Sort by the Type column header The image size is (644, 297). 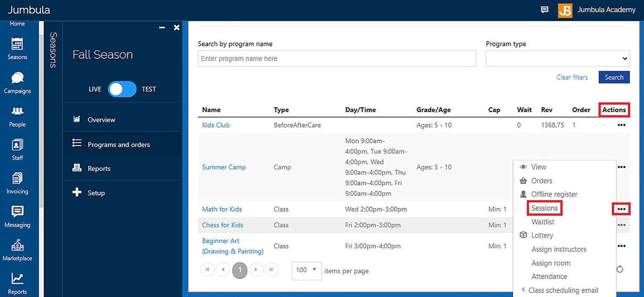(x=281, y=110)
